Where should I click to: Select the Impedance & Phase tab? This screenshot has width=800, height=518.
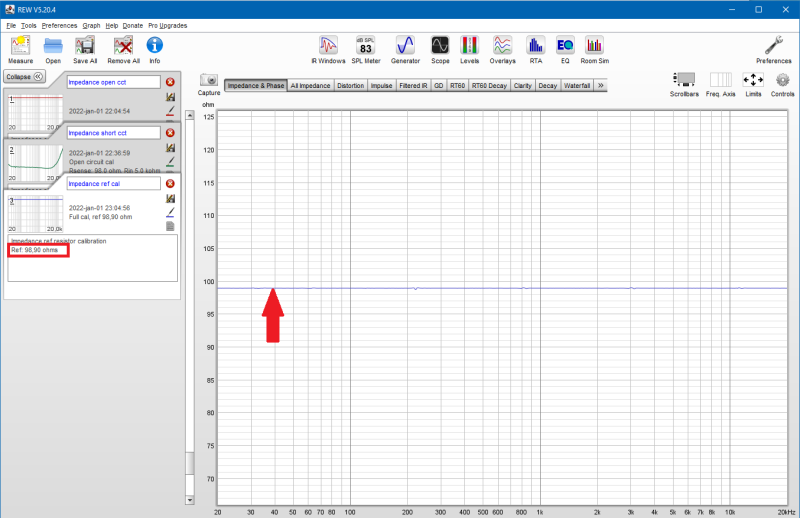pyautogui.click(x=256, y=86)
